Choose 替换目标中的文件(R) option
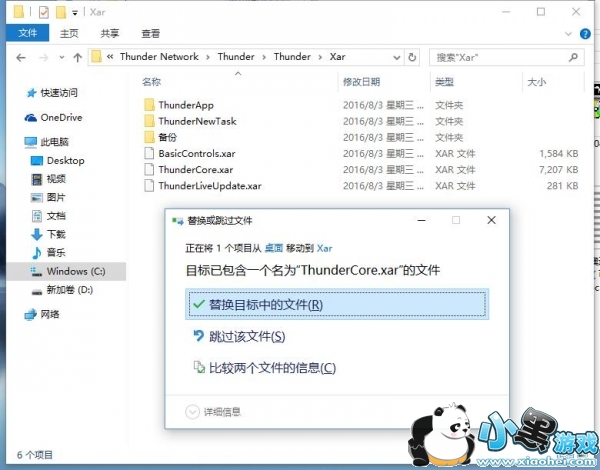The width and height of the screenshot is (600, 470). tap(337, 305)
